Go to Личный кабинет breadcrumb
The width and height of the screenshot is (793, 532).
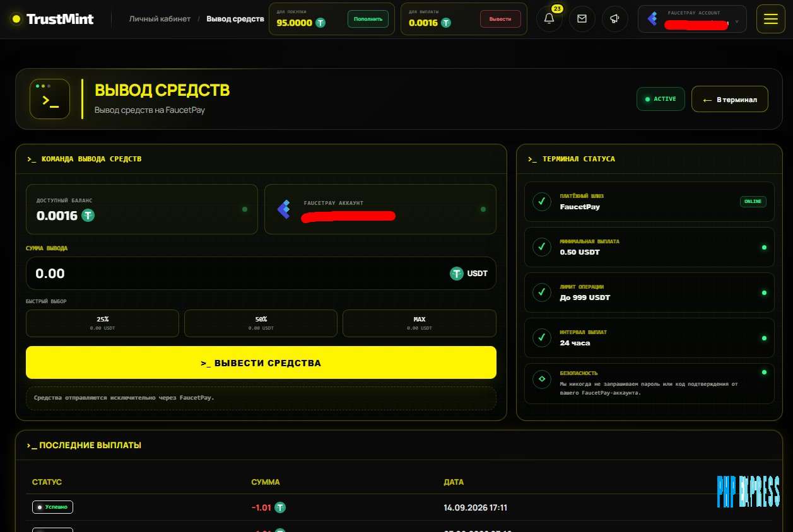pyautogui.click(x=160, y=19)
